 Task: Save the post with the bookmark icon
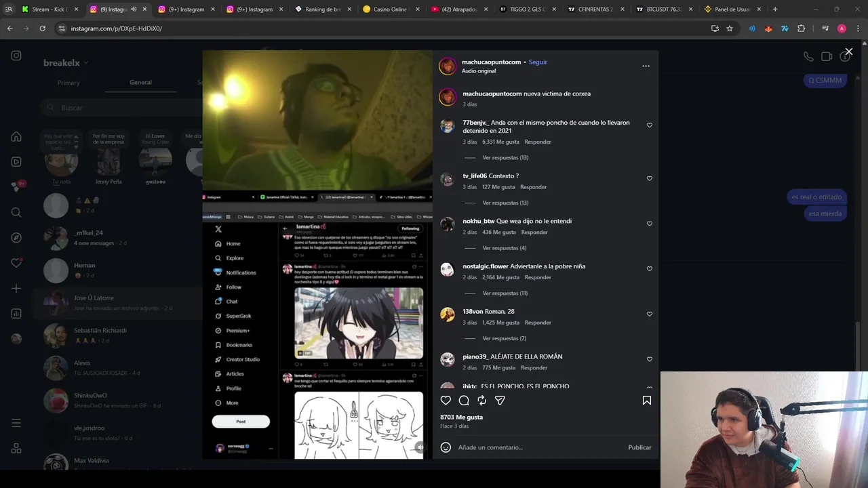(x=646, y=401)
